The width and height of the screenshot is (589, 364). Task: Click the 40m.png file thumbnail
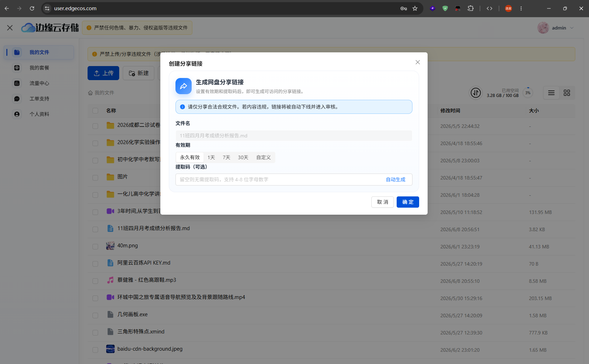tap(110, 246)
